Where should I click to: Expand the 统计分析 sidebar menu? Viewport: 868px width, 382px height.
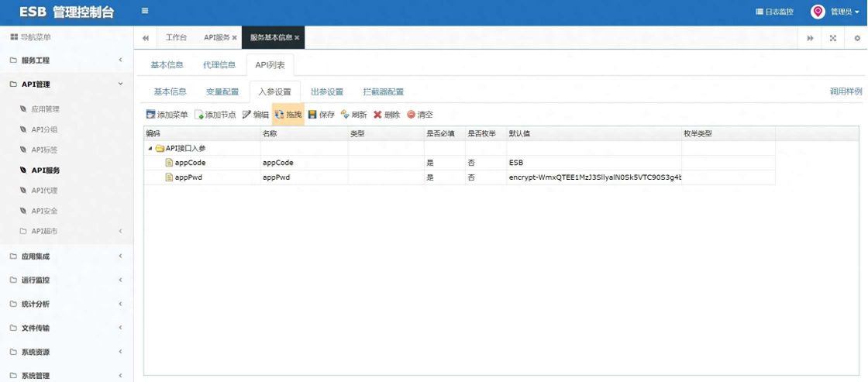pyautogui.click(x=67, y=304)
